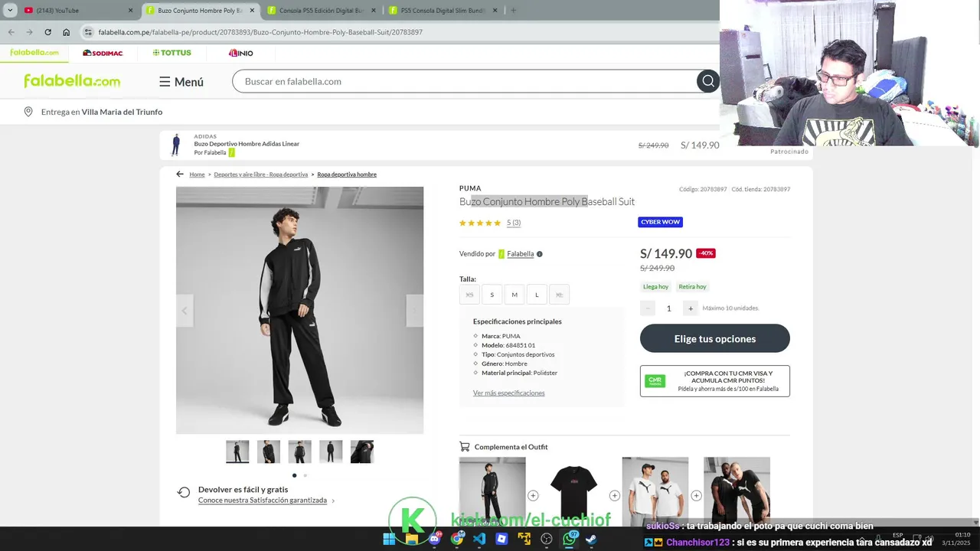Open the Adidas Linear sponsored product banner
Viewport: 980px width, 551px height.
(486, 145)
